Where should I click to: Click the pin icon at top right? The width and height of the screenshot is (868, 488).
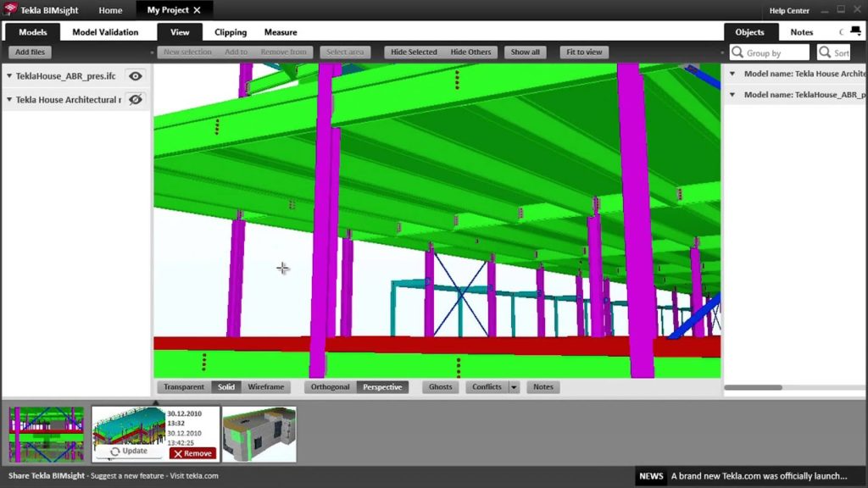pos(856,31)
